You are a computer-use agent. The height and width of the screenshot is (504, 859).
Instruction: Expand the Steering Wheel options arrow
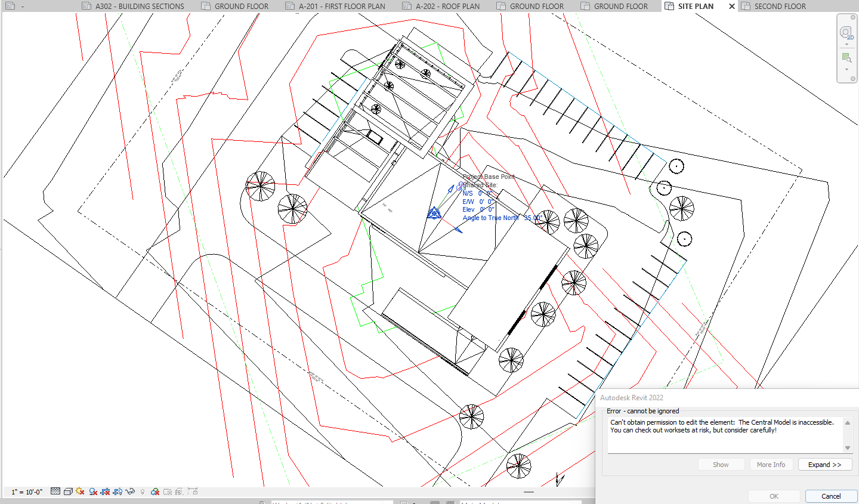click(x=846, y=44)
